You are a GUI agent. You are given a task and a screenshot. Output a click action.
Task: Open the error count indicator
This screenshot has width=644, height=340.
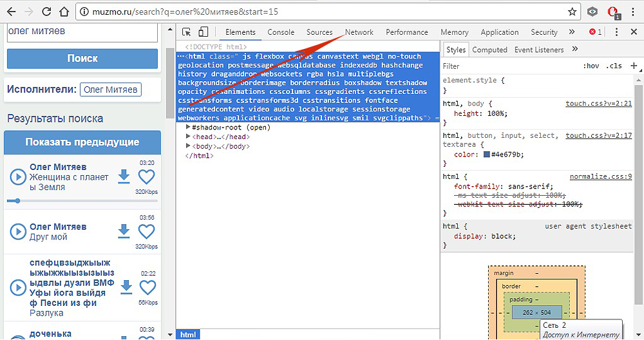click(x=596, y=32)
